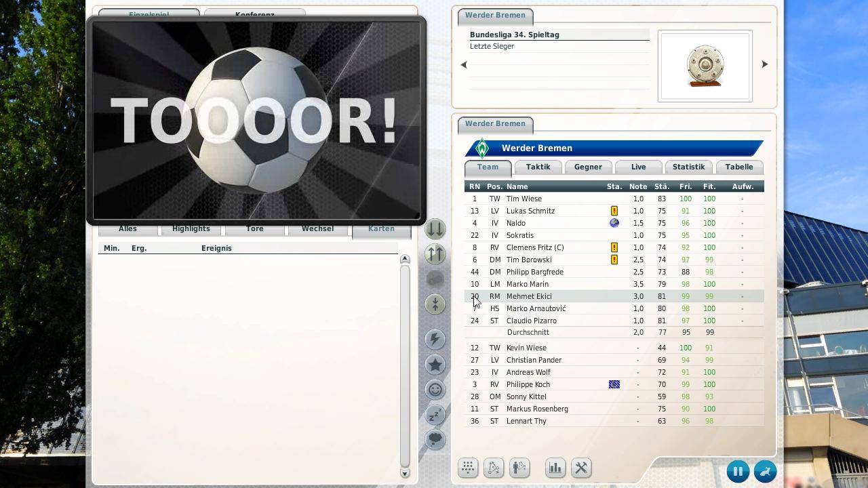Select substitute Kevin Wiese row

click(x=614, y=348)
